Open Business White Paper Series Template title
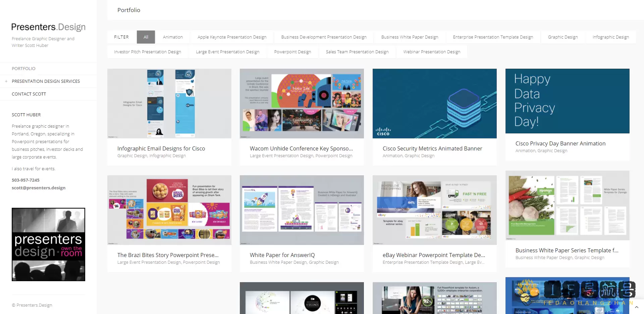The height and width of the screenshot is (314, 644). click(567, 250)
